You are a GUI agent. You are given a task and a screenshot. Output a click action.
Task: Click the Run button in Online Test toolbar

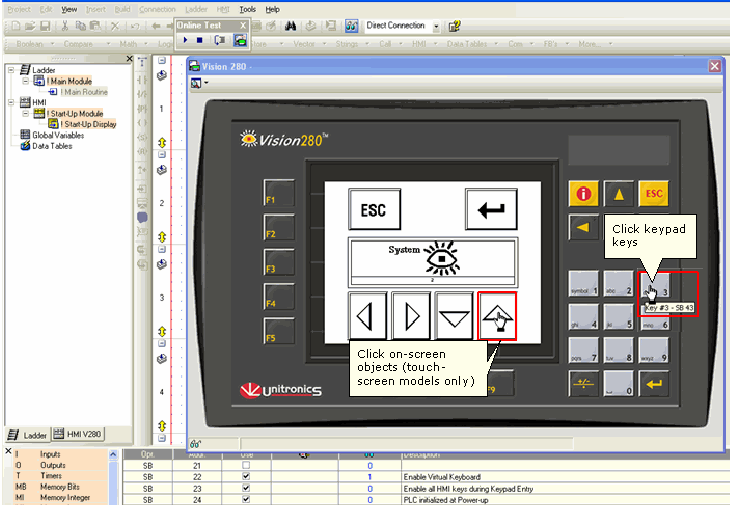[x=185, y=40]
